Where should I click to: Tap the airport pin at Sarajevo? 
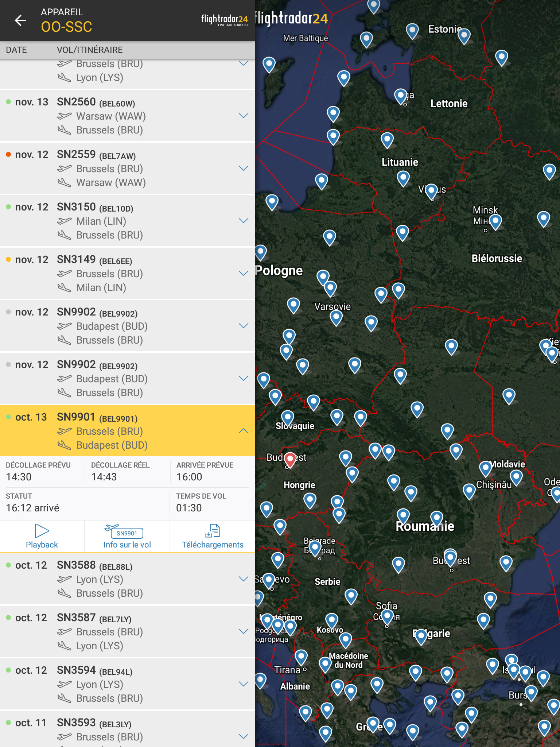click(269, 581)
